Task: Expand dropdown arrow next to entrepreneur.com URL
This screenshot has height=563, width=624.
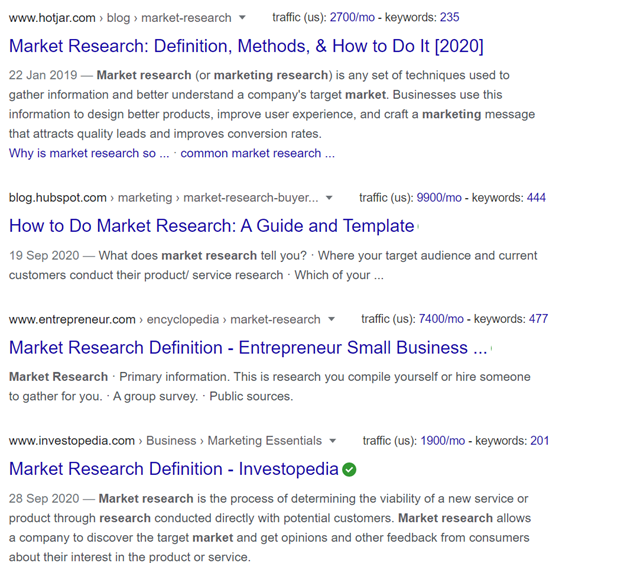Action: (x=331, y=319)
